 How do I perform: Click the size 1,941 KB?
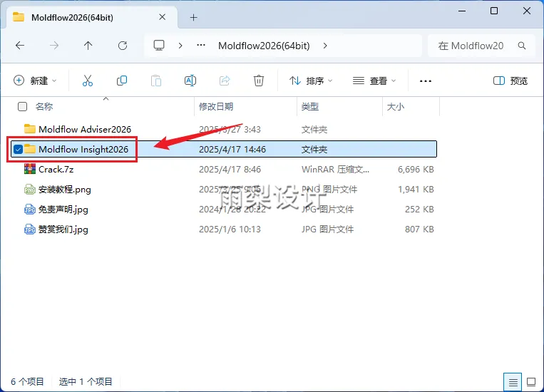pyautogui.click(x=416, y=190)
